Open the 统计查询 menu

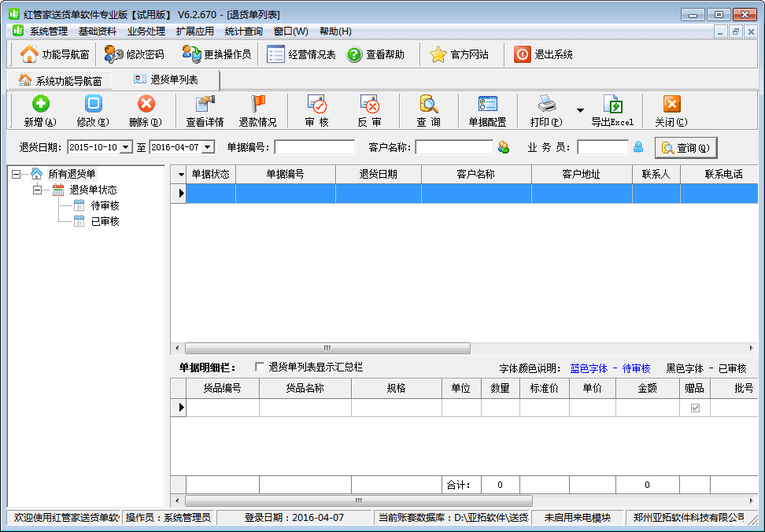[x=244, y=31]
